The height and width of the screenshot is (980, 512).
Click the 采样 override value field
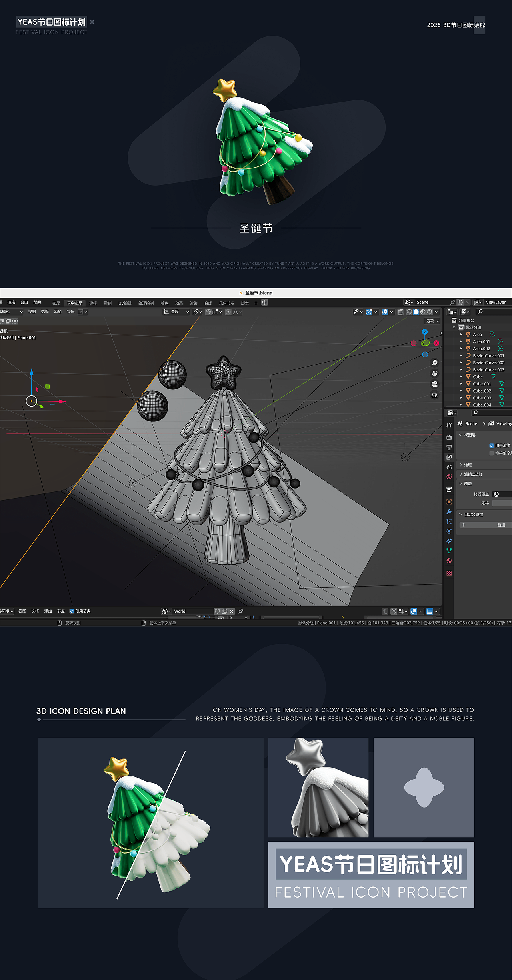click(x=502, y=503)
